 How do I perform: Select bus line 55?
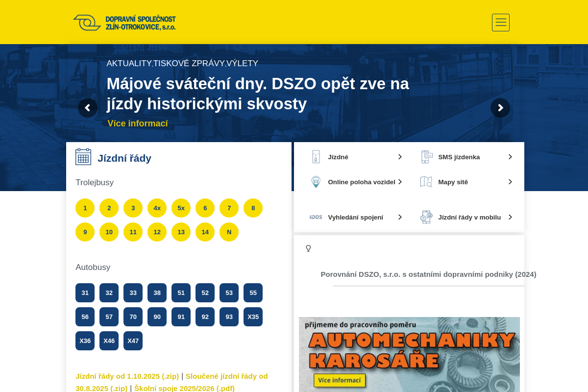pyautogui.click(x=253, y=293)
